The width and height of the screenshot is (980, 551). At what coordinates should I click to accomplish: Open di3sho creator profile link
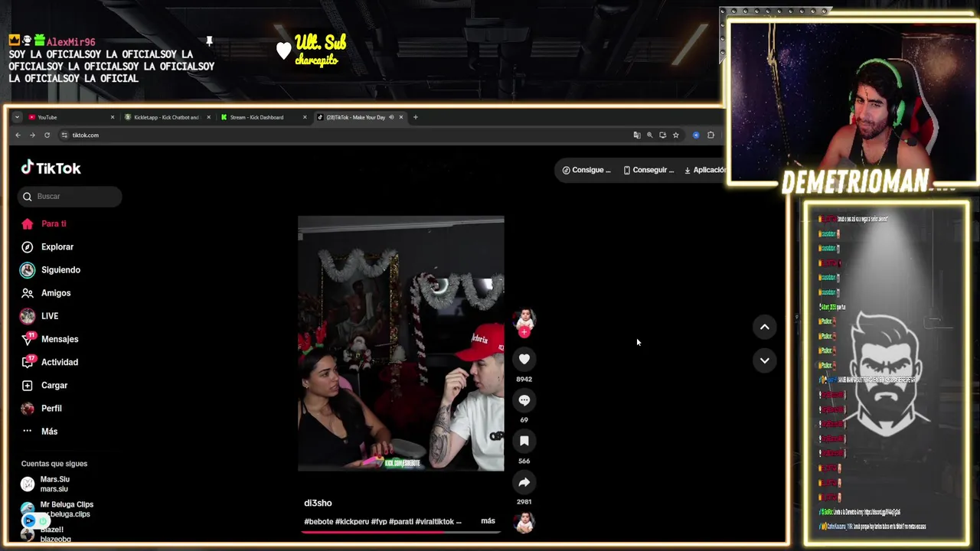point(318,503)
